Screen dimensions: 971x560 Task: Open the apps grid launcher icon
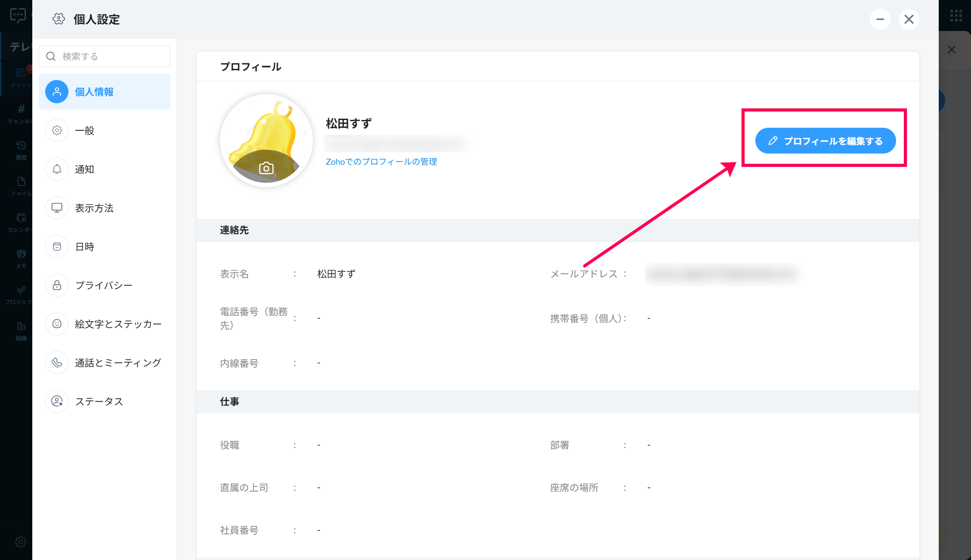coord(956,16)
